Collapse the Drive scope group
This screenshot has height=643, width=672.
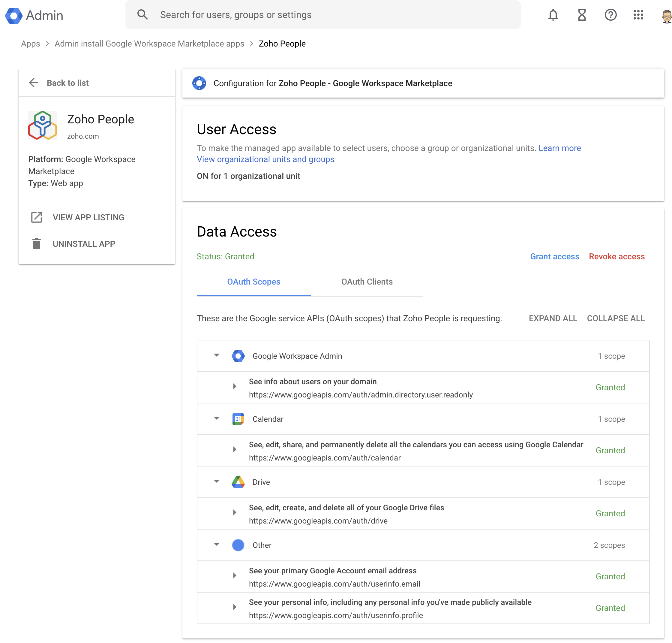(217, 481)
